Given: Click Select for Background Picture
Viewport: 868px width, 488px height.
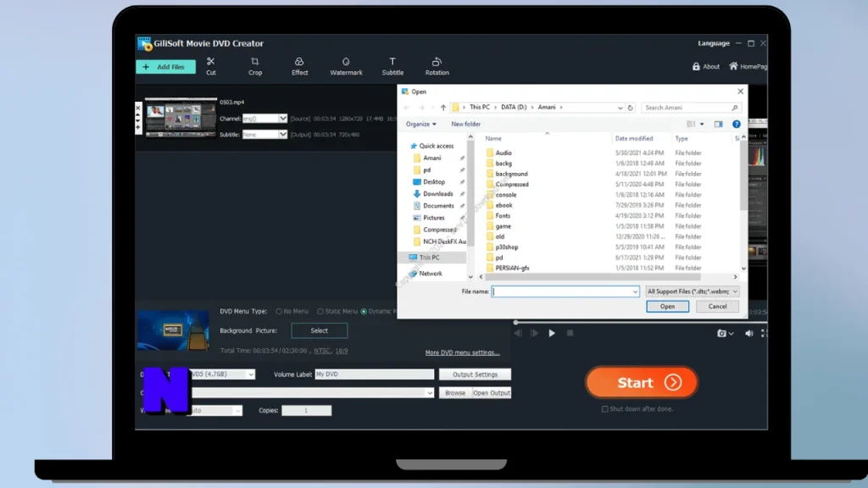Looking at the screenshot, I should (x=319, y=330).
